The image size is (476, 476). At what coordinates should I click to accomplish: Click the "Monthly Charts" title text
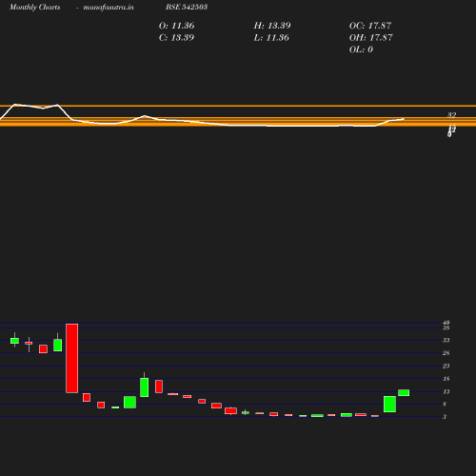(35, 7)
